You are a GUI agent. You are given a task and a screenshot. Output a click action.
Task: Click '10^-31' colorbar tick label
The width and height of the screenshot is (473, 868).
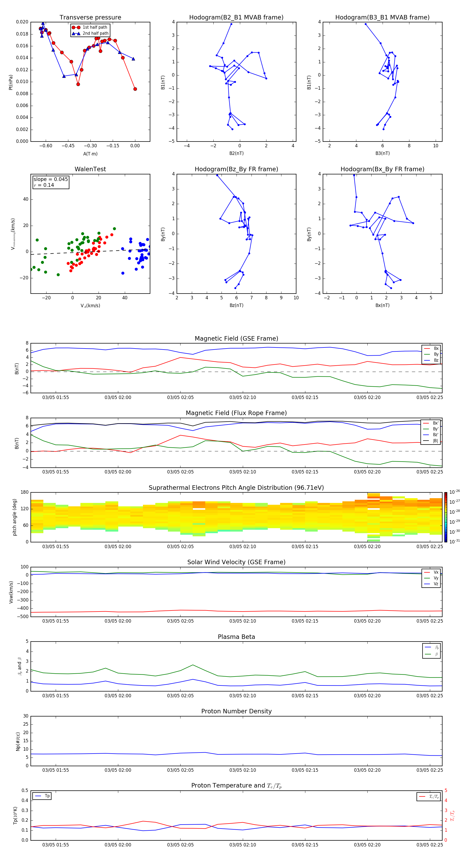point(455,542)
